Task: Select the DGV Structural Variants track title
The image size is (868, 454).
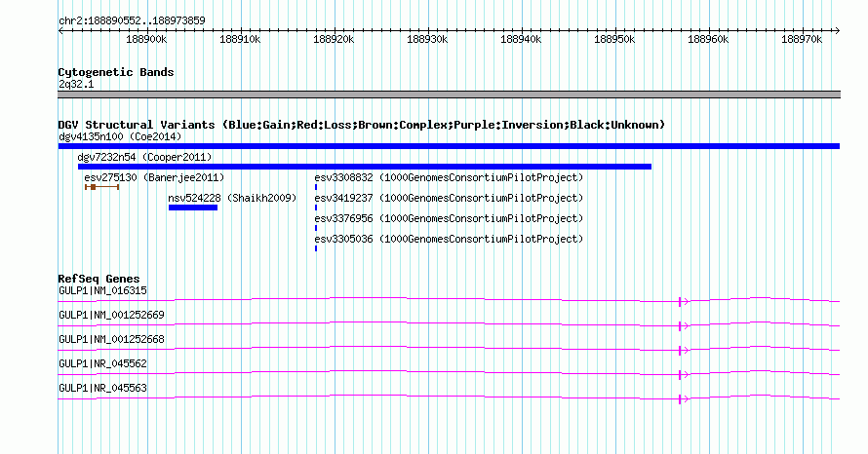Action: click(361, 125)
